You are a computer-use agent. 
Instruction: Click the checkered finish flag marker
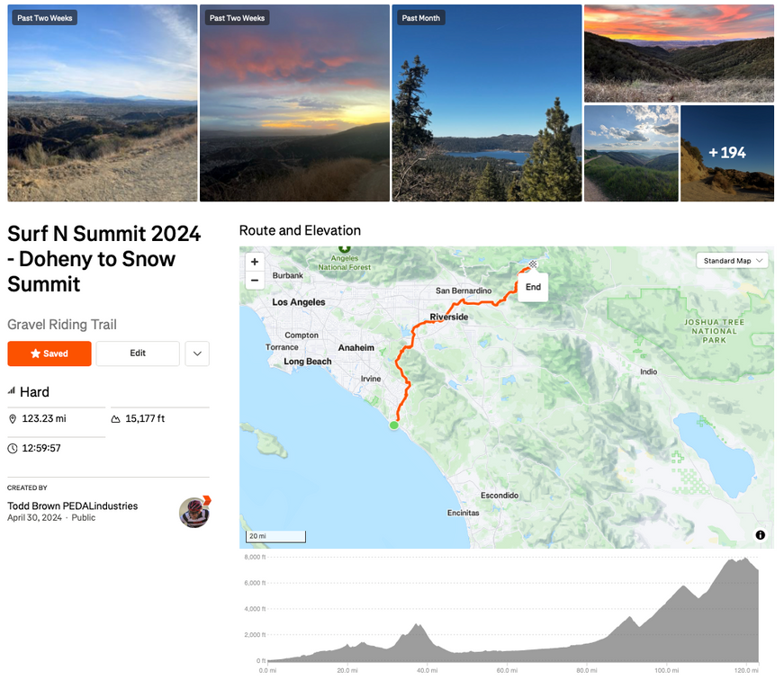[x=533, y=264]
